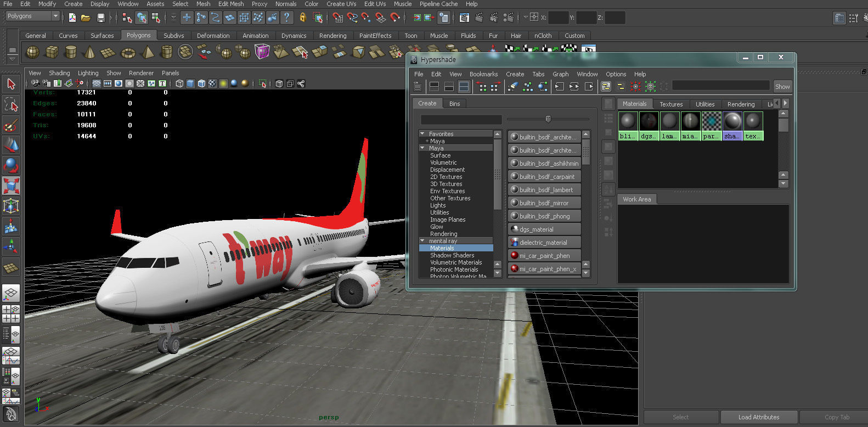This screenshot has width=868, height=427.
Task: Toggle textured checker display in viewport
Action: (x=212, y=83)
